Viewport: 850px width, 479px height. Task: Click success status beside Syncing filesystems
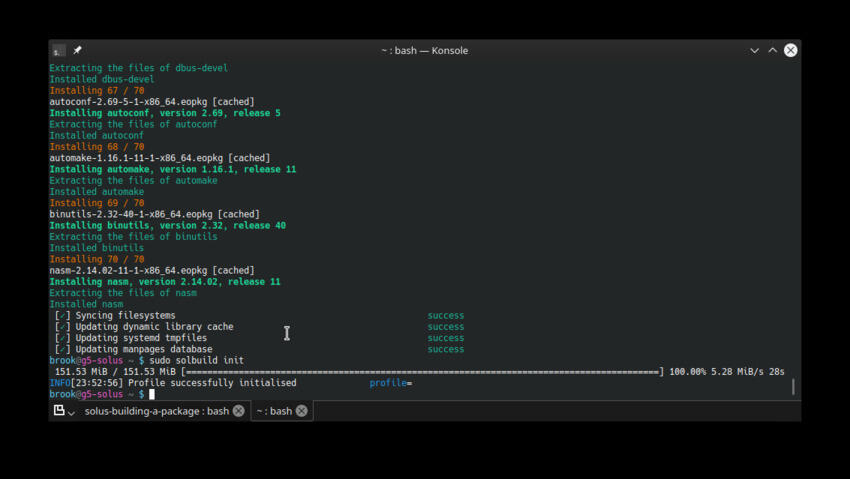coord(446,315)
